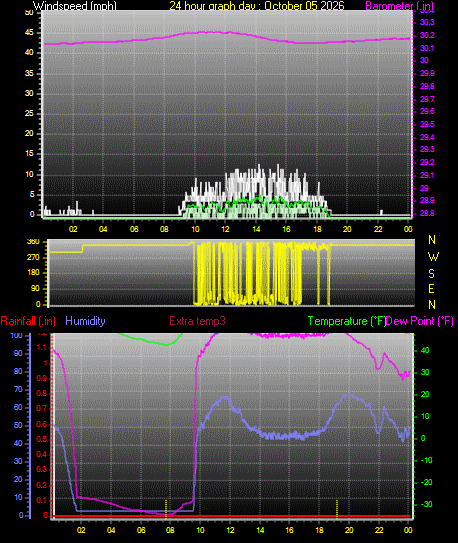Viewport: 458px width, 543px height.
Task: Click the 'Dew Point (°F)' legend label
Action: (420, 321)
